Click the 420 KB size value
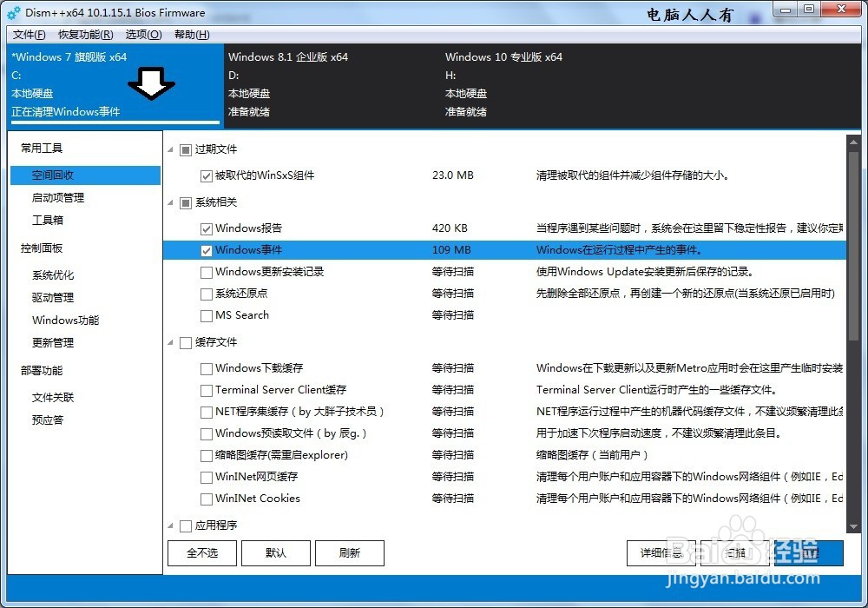Image resolution: width=868 pixels, height=608 pixels. pos(450,228)
